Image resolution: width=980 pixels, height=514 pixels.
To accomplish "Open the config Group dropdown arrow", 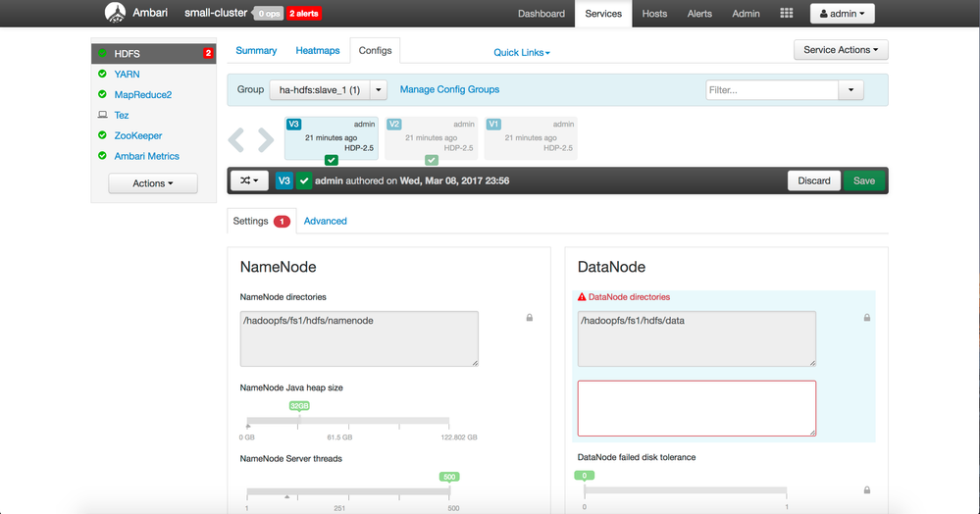I will pyautogui.click(x=378, y=90).
